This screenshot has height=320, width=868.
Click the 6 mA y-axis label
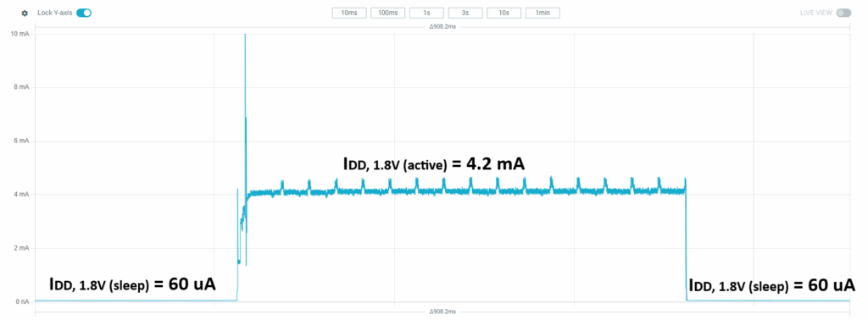coord(21,141)
